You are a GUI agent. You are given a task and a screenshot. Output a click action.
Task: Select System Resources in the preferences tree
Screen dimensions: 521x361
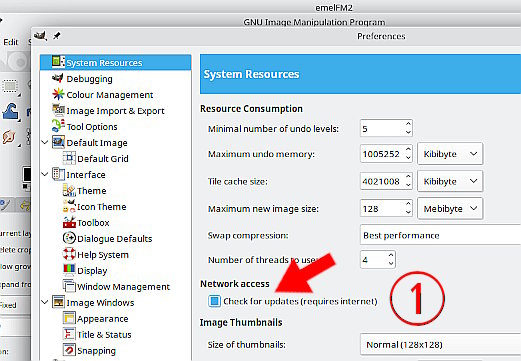coord(115,62)
